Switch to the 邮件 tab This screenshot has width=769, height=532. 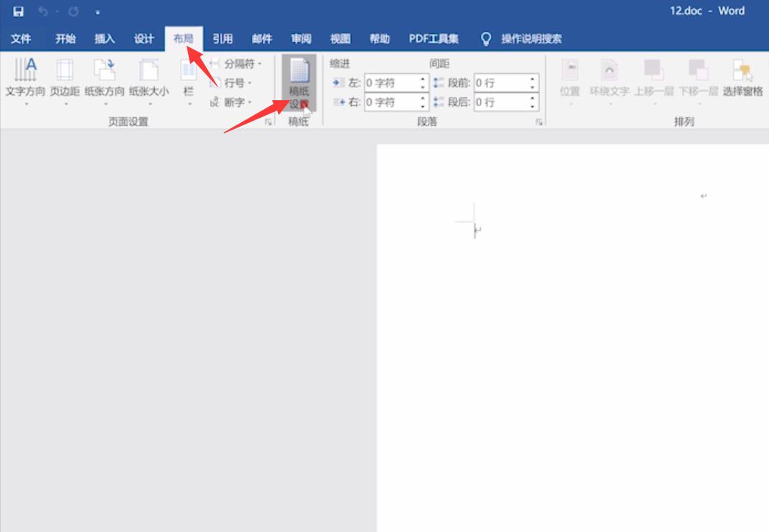pyautogui.click(x=262, y=39)
